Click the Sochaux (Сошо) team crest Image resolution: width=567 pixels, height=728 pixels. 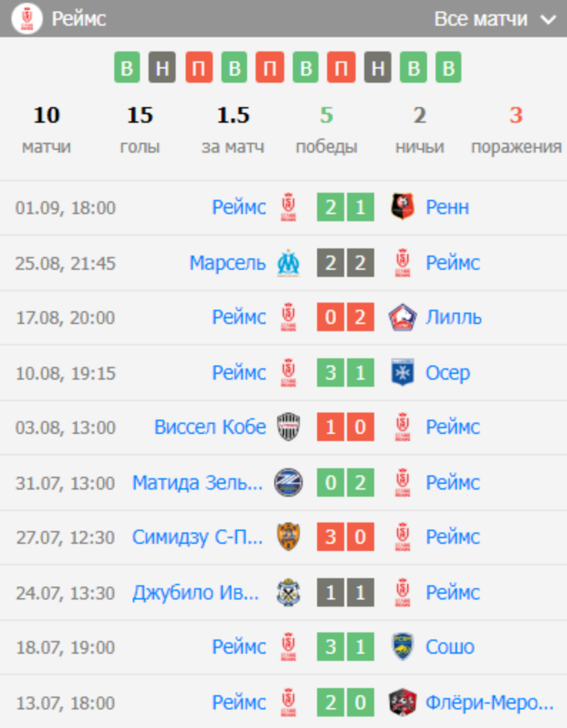[403, 647]
